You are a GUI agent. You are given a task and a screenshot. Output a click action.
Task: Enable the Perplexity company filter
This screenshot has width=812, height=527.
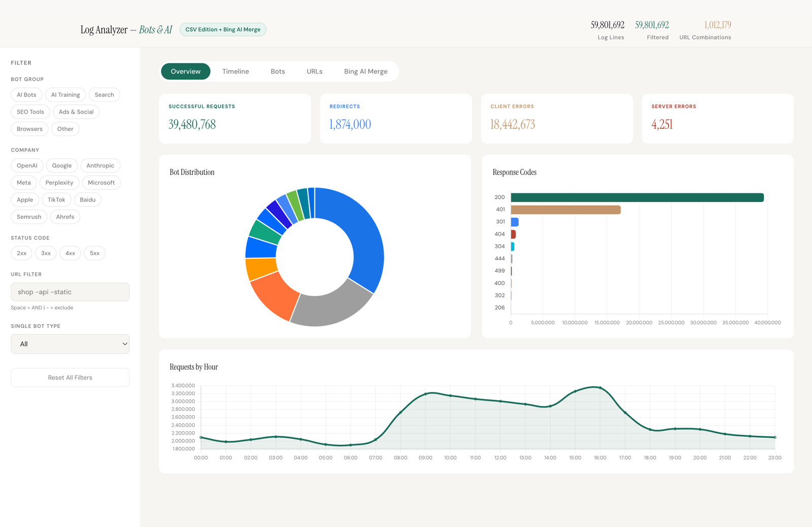pos(59,183)
